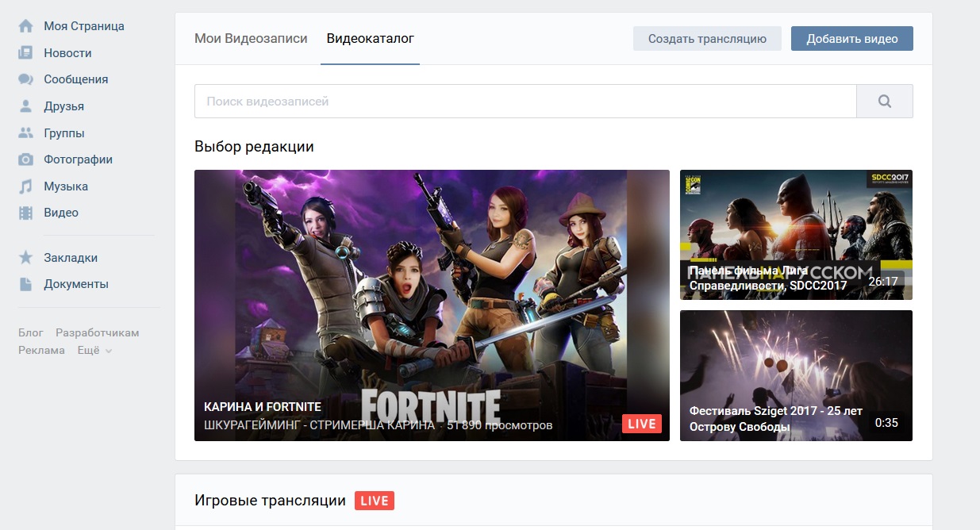Click the film strip icon beside Видео
The image size is (980, 530).
(26, 213)
